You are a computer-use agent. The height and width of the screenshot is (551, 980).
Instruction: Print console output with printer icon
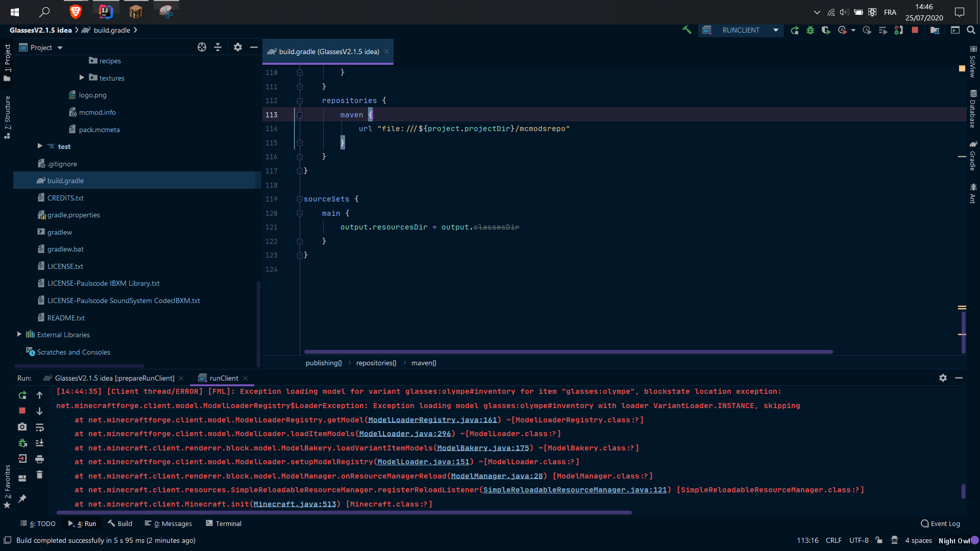click(x=39, y=459)
